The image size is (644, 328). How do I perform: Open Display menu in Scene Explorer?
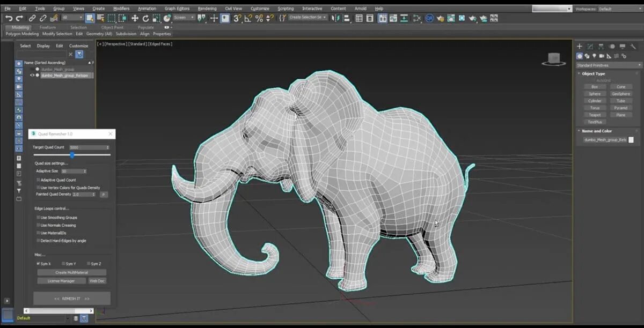43,46
